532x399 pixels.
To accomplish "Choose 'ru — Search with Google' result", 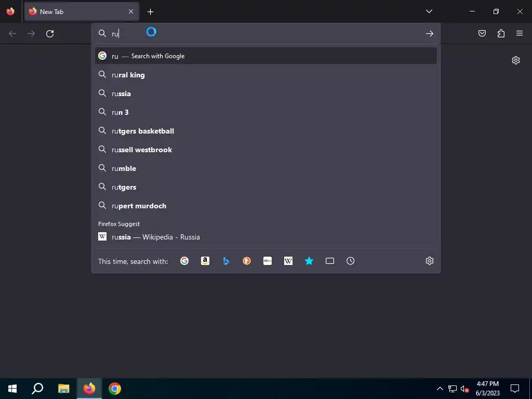I will [265, 56].
